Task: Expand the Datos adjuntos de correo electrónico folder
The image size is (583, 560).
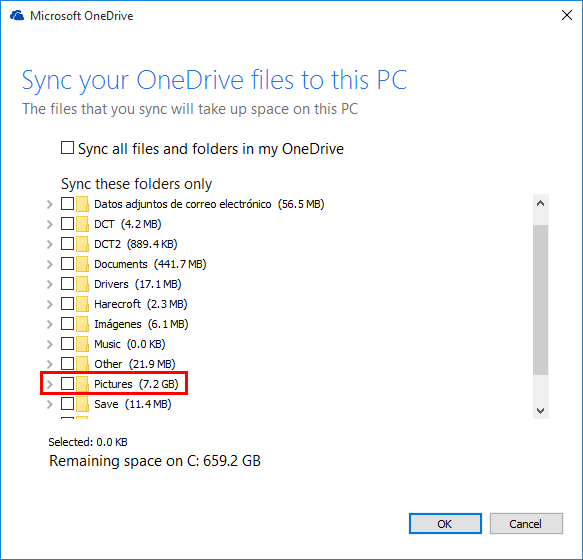Action: click(49, 204)
